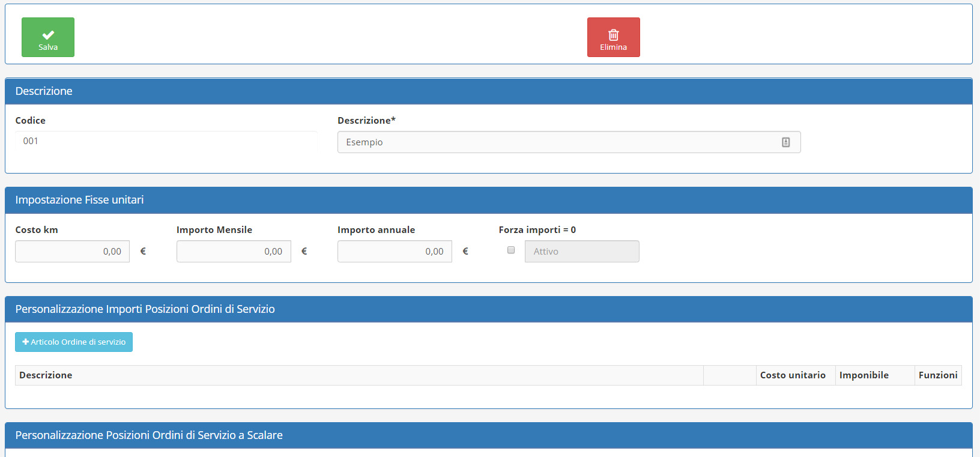Click the euro symbol beside Importo annuale
This screenshot has height=457, width=980.
(465, 252)
